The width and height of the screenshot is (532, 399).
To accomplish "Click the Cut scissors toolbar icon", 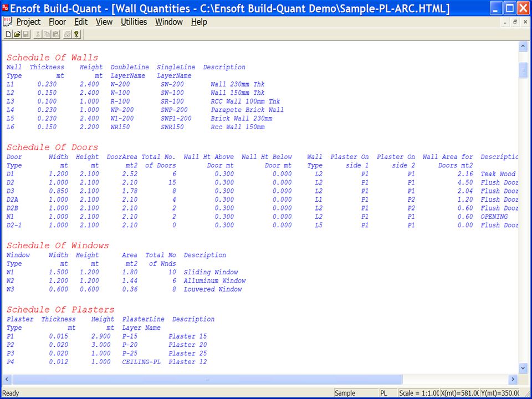I will click(38, 34).
